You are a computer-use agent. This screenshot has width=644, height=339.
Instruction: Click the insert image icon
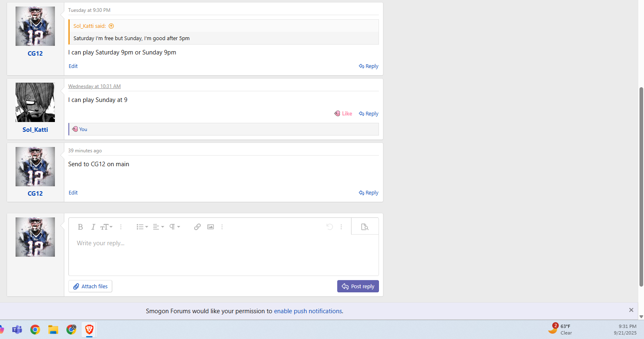click(211, 227)
